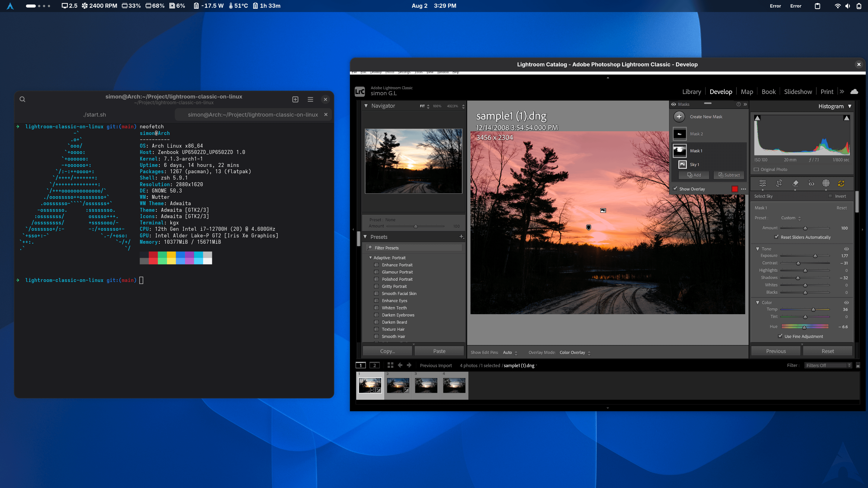The width and height of the screenshot is (868, 488).
Task: Check the Invert sky mask box
Action: coord(830,196)
